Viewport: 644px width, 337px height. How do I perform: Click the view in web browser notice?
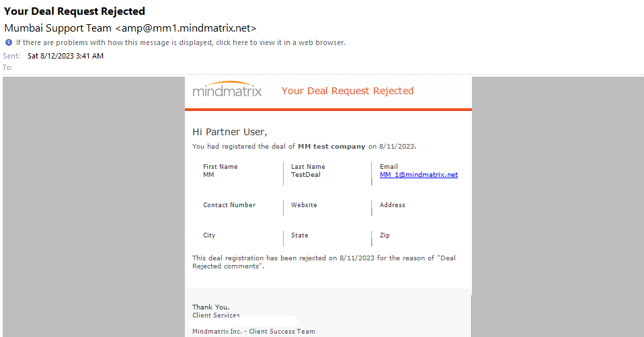pos(181,42)
